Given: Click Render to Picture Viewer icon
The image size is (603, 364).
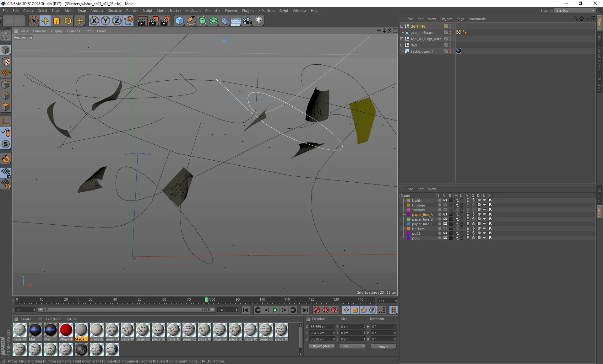Looking at the screenshot, I should point(154,21).
